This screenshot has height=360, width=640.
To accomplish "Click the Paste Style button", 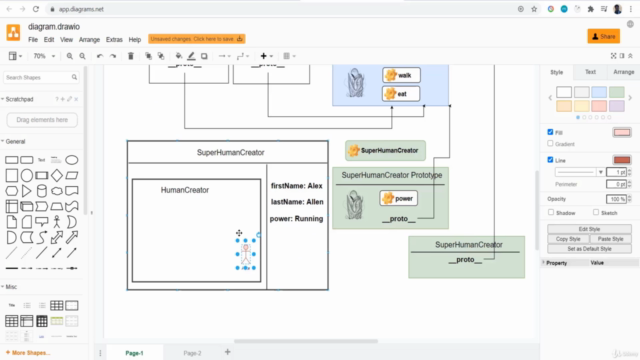I will (611, 239).
